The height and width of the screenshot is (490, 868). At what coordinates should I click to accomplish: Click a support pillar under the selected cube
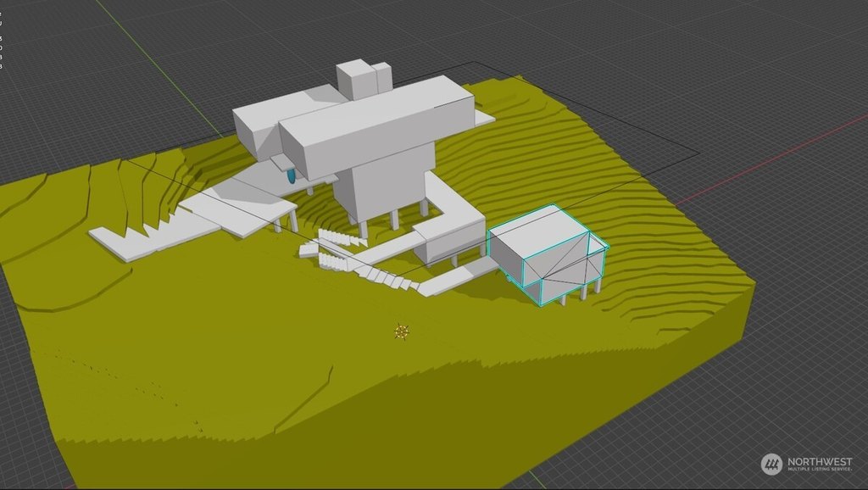pos(583,292)
